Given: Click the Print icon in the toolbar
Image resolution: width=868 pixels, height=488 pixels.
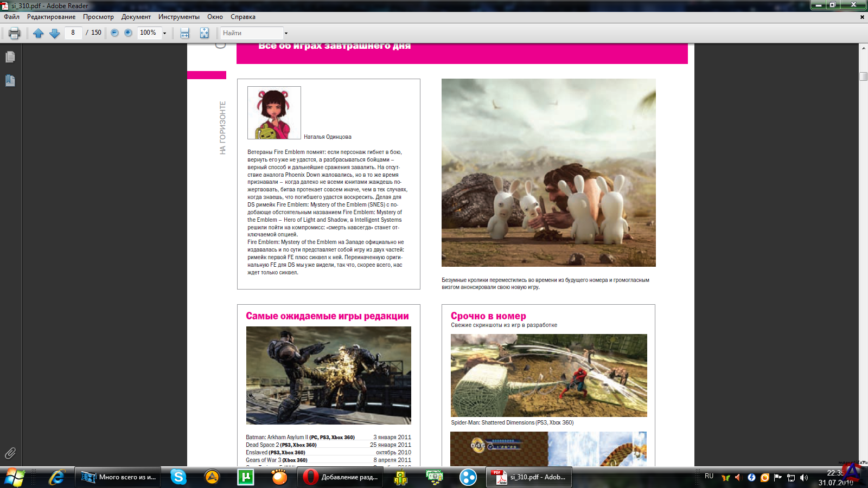Looking at the screenshot, I should (x=15, y=33).
